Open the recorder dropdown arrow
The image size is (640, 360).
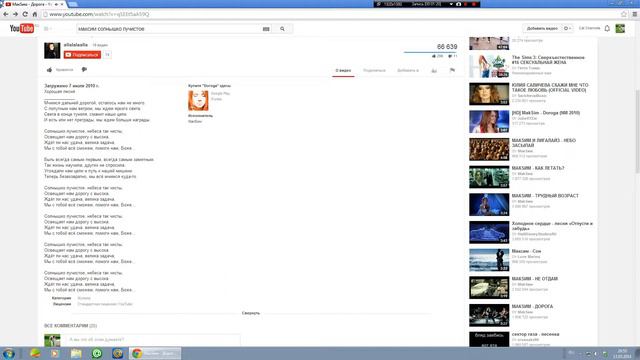point(451,4)
